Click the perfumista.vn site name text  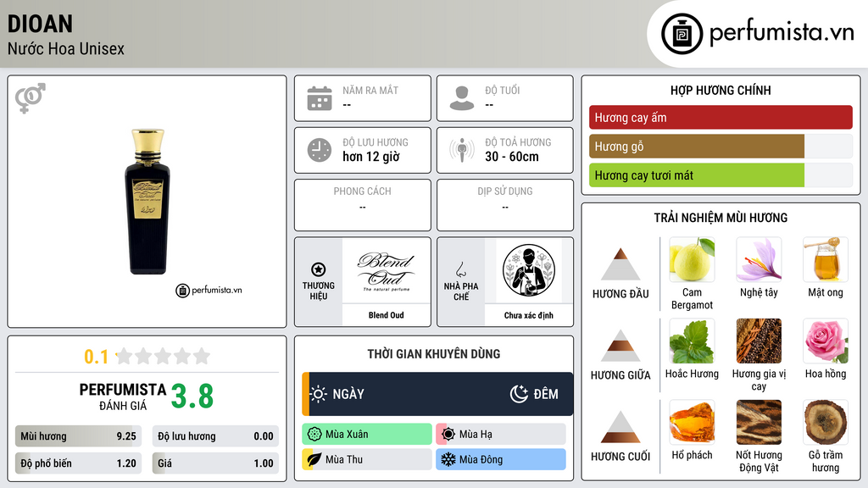point(782,32)
